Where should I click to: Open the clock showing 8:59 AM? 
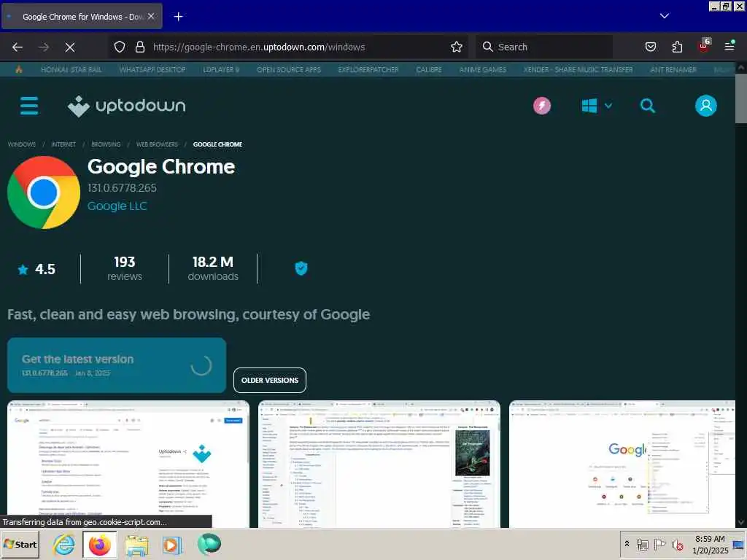pyautogui.click(x=710, y=544)
